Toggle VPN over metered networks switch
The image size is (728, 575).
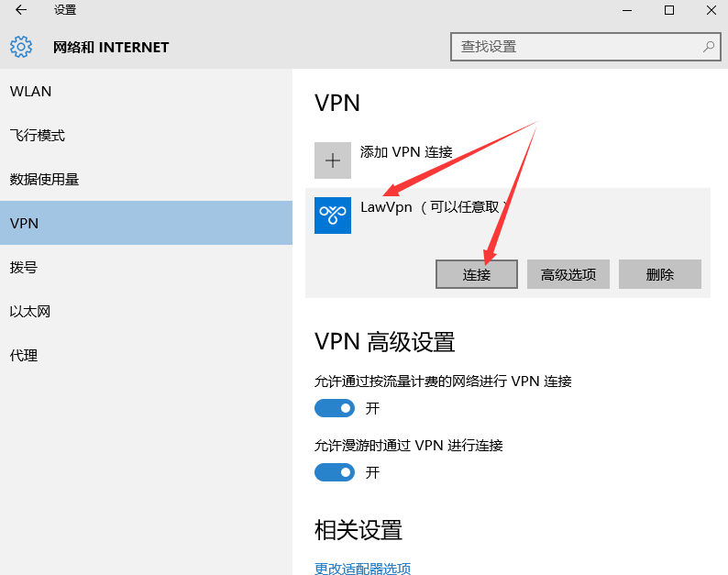pyautogui.click(x=335, y=408)
